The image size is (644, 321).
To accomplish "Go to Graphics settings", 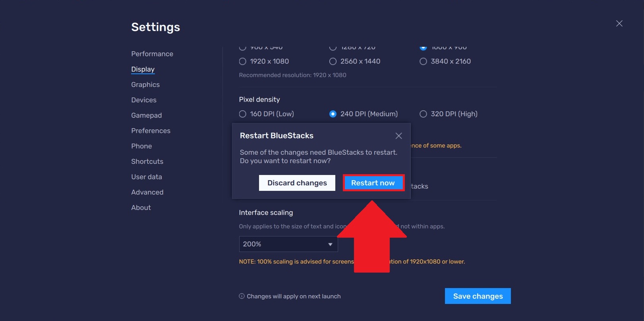I will point(145,85).
